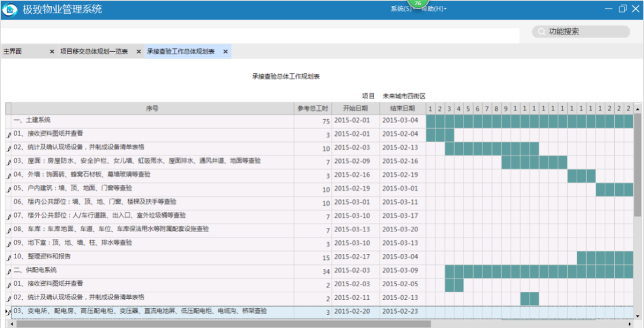Image resolution: width=644 pixels, height=328 pixels.
Task: Click pencil icon for 2-hour 接收资料图纸并查看 row
Action: pyautogui.click(x=8, y=285)
